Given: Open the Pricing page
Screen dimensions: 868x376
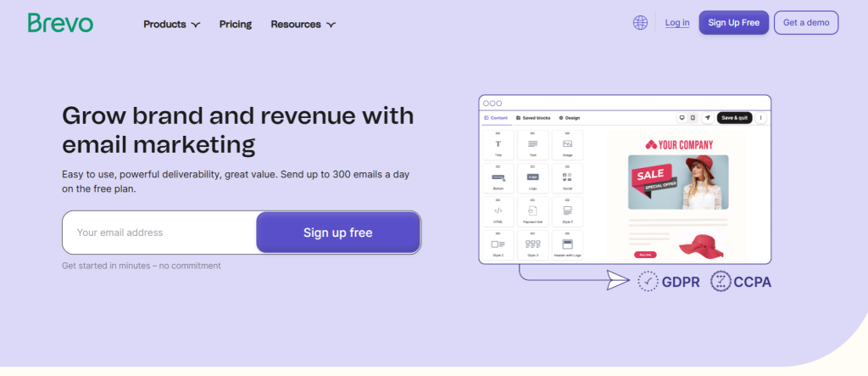Looking at the screenshot, I should 235,24.
